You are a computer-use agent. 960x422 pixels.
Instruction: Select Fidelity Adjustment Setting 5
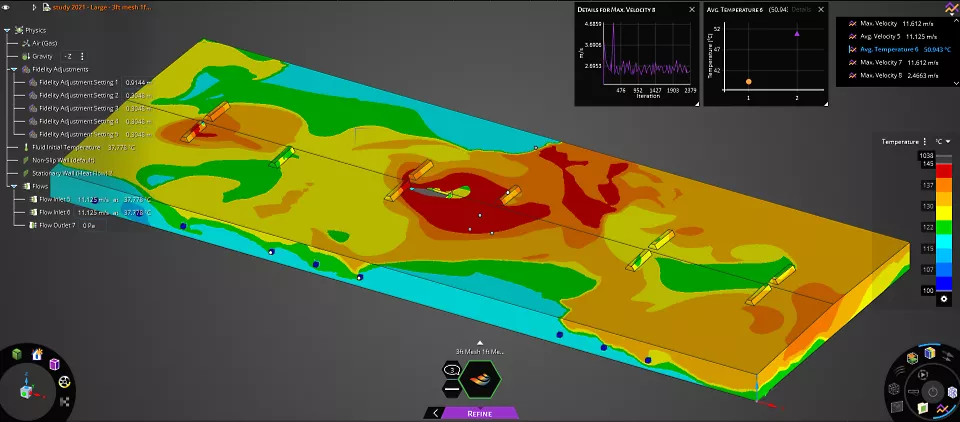[78, 134]
